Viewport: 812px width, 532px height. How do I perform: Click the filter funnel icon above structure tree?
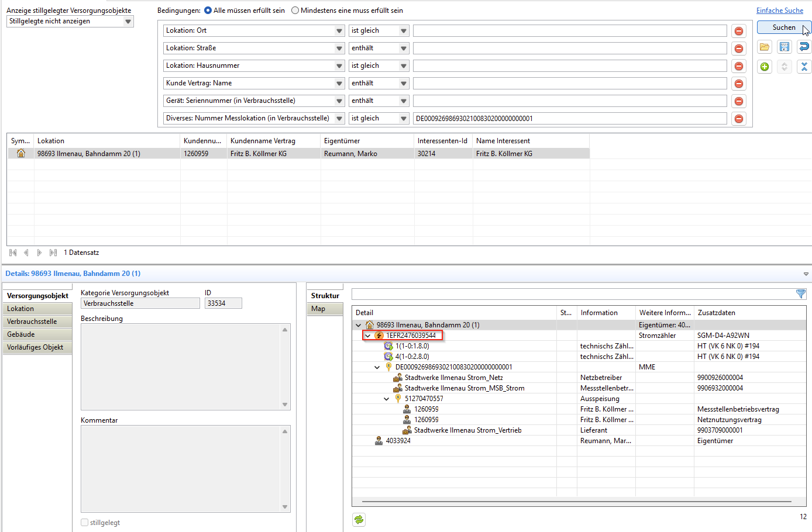[x=801, y=294]
